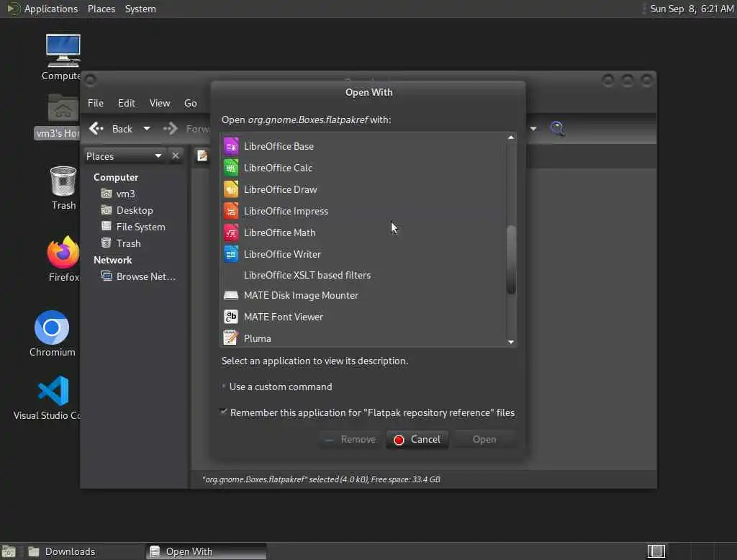Click the edit location pencil icon
The width and height of the screenshot is (737, 560).
tap(202, 155)
